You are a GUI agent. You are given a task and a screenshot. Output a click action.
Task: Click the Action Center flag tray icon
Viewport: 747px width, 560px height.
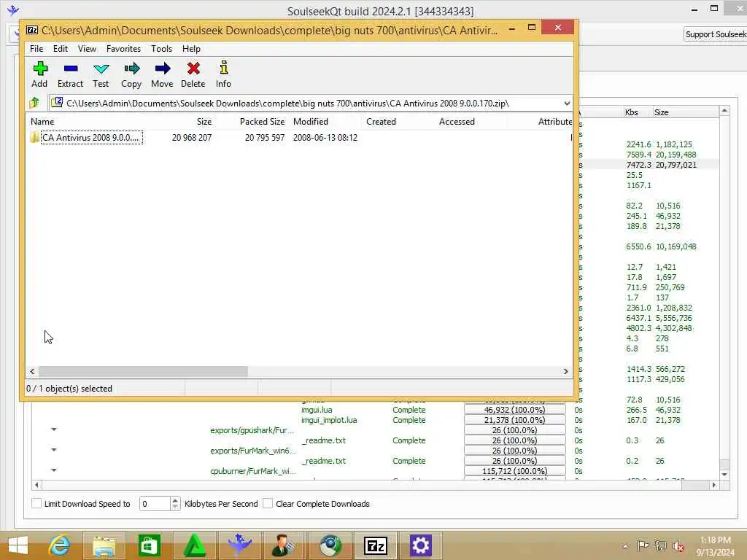(643, 545)
